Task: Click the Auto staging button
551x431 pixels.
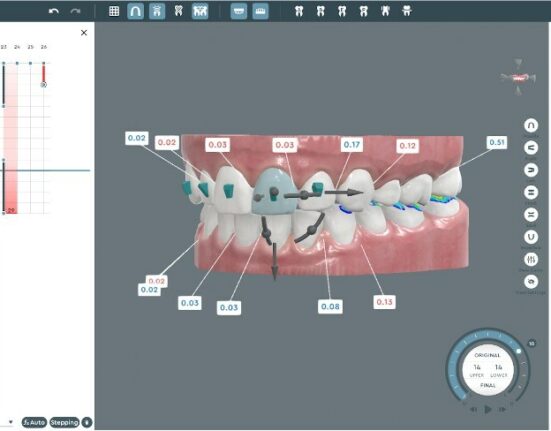Action: 34,422
